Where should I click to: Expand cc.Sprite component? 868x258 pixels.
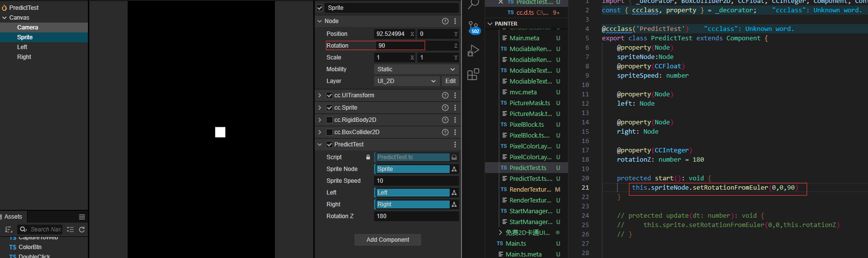point(320,108)
